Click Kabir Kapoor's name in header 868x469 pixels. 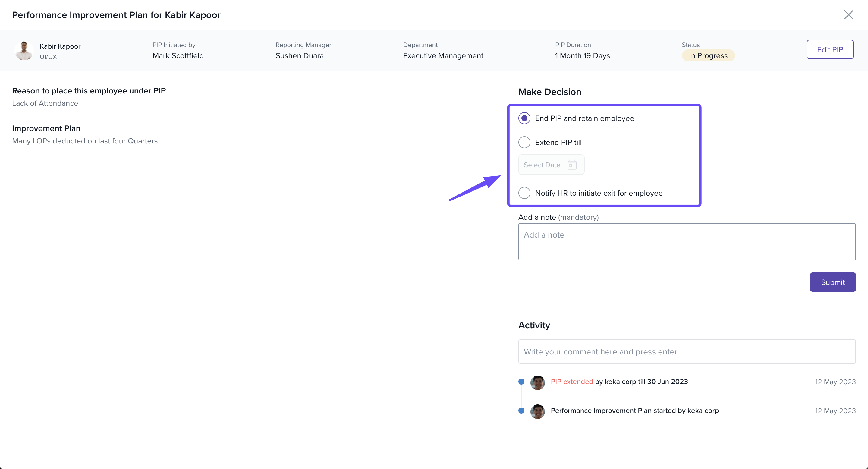60,46
